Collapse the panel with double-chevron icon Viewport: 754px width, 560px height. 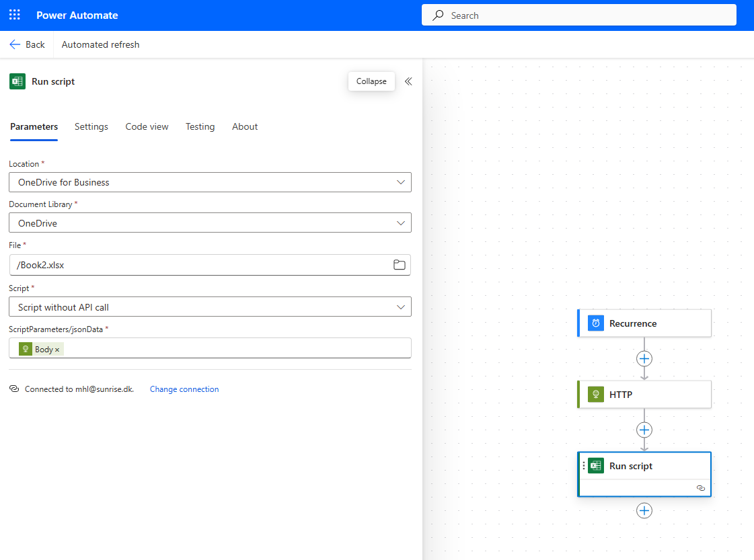[x=408, y=81]
